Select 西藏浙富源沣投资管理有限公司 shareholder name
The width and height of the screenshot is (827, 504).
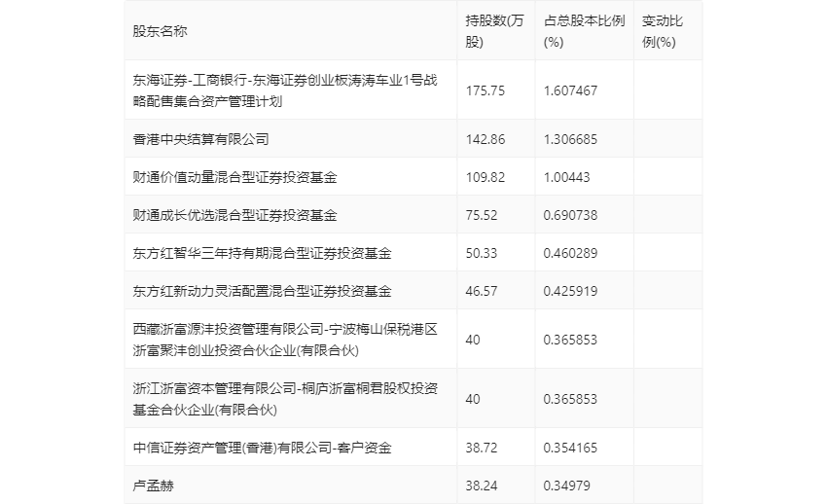point(285,340)
